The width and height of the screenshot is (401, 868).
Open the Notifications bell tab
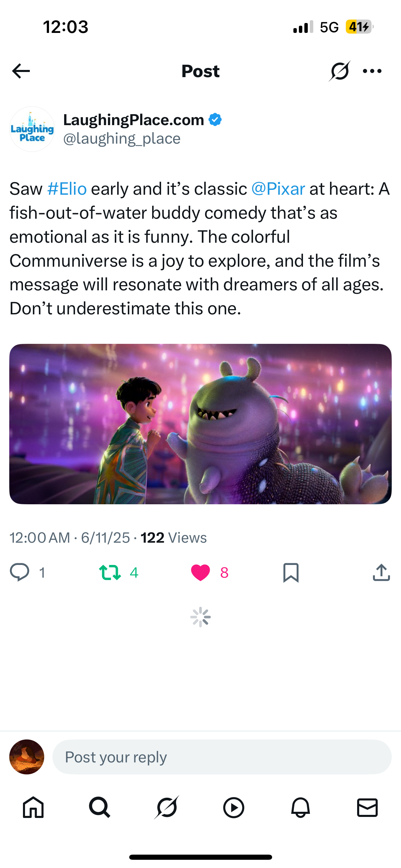tap(301, 808)
